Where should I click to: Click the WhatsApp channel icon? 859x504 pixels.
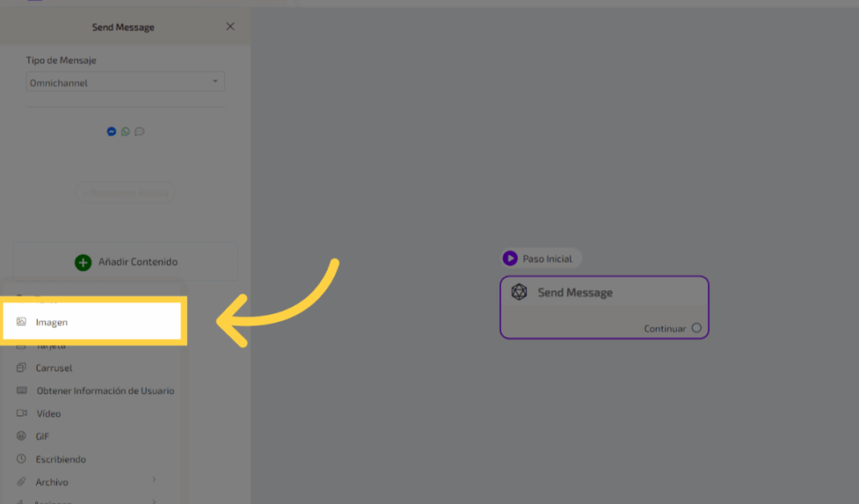125,132
